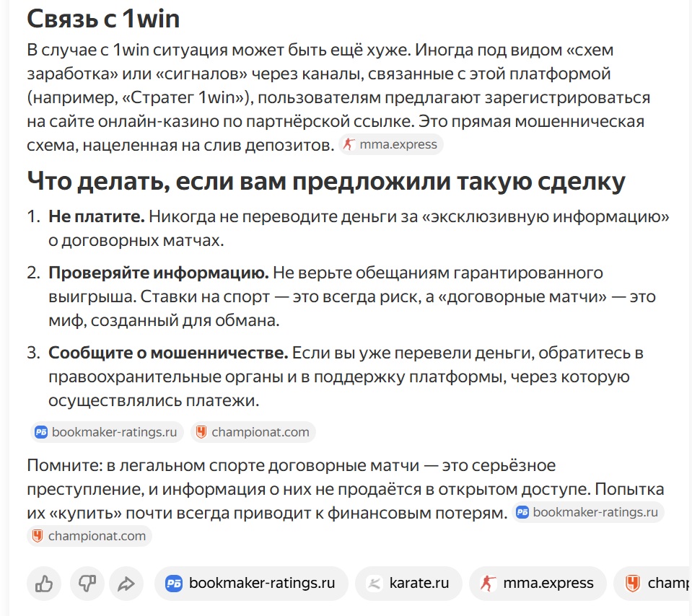Click championat shield icon beside list's championat.com chip
Screen dimensions: 692x616
(x=201, y=432)
